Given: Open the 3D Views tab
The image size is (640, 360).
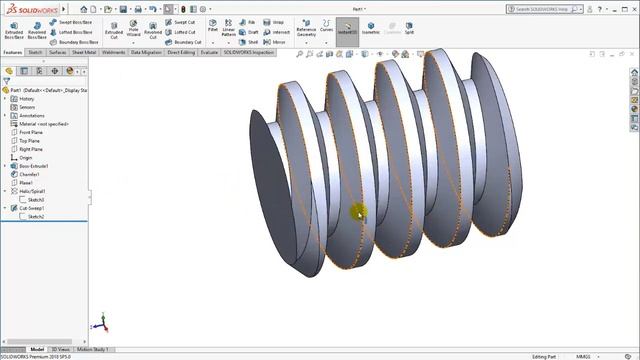Looking at the screenshot, I should (x=60, y=349).
